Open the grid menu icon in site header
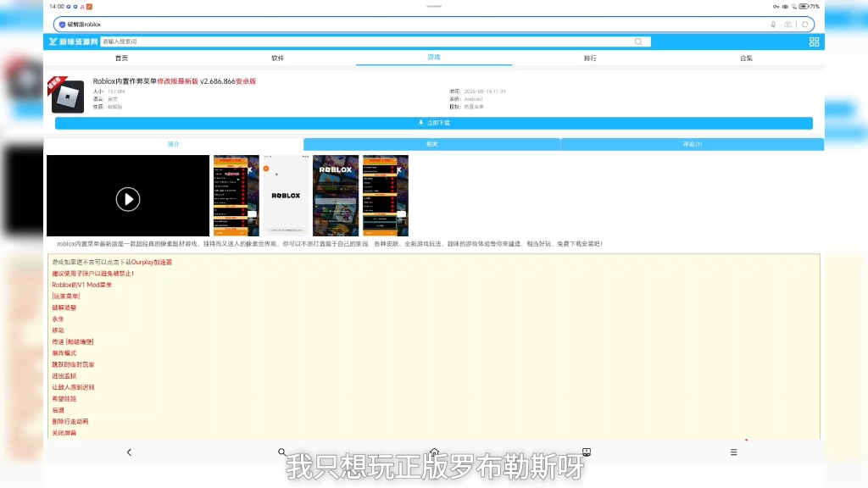Viewport: 868px width, 488px height. [x=814, y=42]
